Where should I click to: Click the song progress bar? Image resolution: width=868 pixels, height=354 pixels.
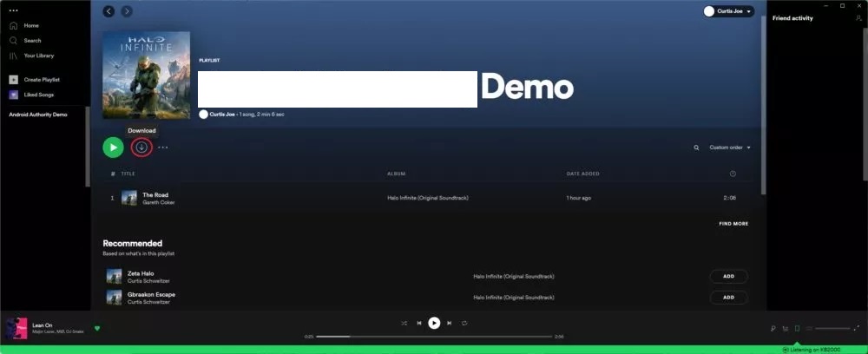tap(434, 337)
